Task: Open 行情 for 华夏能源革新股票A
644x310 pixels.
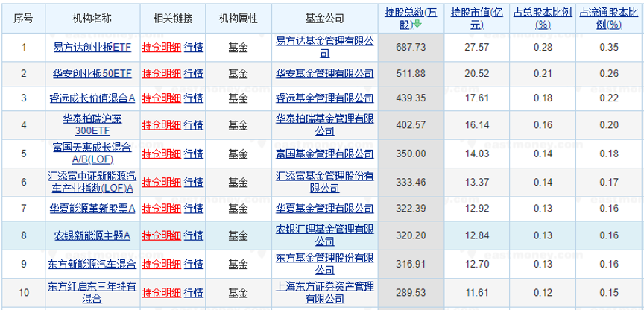Action: [194, 209]
